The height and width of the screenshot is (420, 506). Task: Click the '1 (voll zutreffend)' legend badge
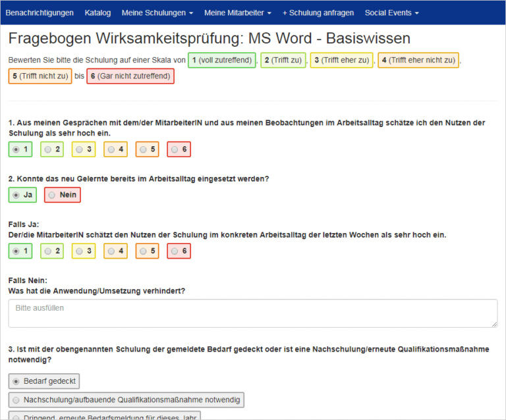222,61
